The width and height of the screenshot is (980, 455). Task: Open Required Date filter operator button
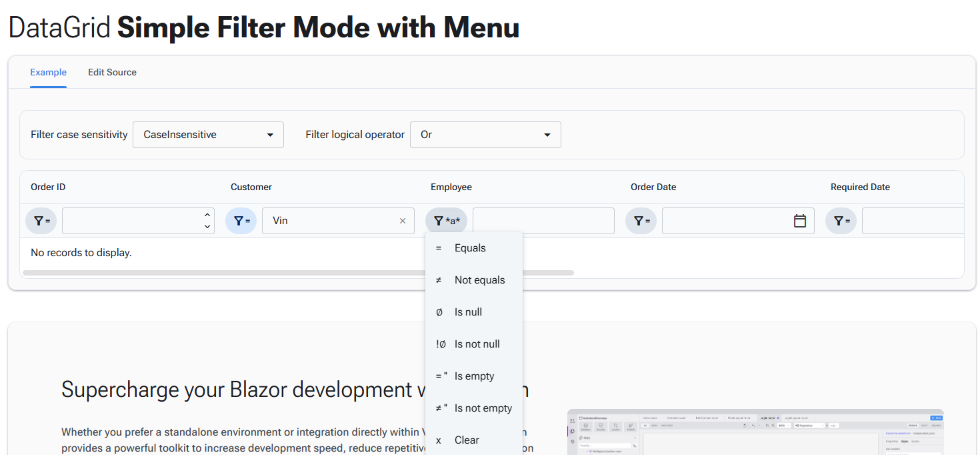[841, 221]
